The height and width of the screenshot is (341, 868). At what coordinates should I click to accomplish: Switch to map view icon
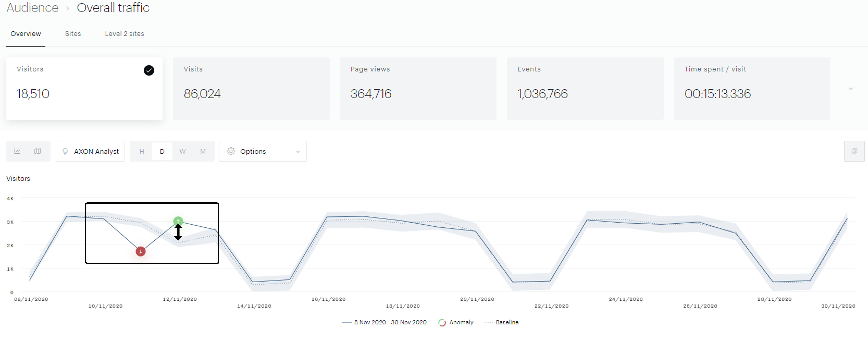(37, 151)
